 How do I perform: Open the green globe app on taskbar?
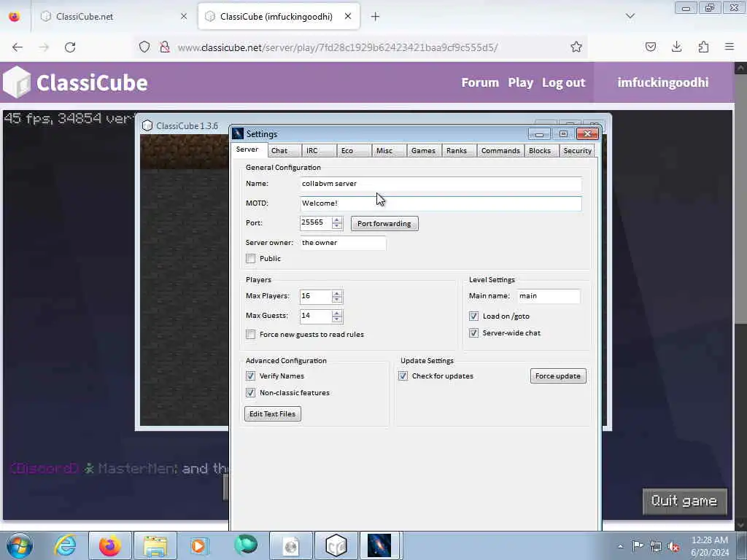(x=246, y=545)
